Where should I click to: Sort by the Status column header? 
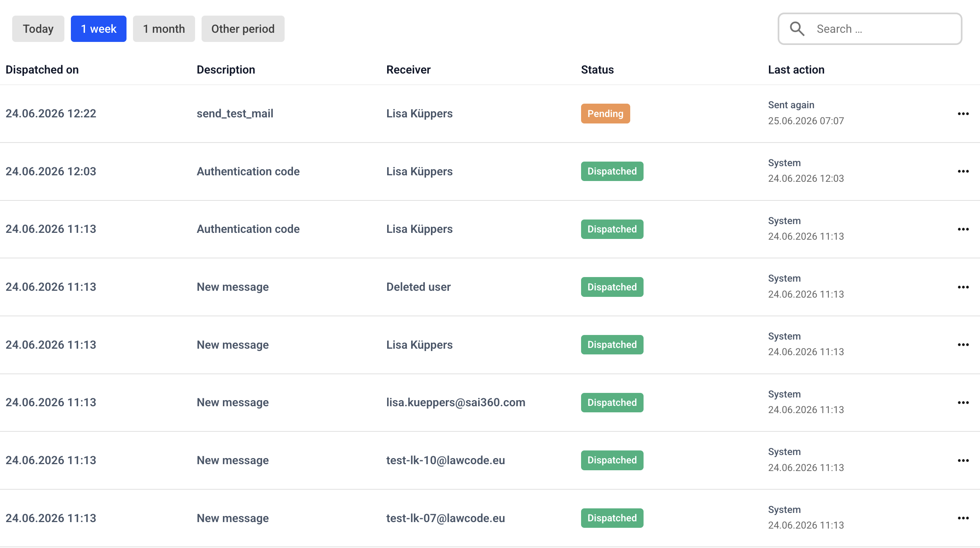click(597, 70)
